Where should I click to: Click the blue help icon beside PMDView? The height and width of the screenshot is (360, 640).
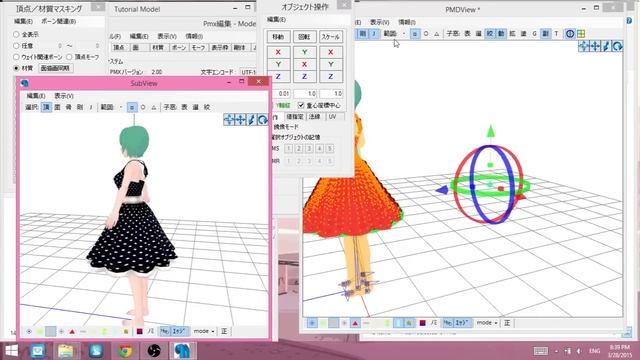click(629, 20)
